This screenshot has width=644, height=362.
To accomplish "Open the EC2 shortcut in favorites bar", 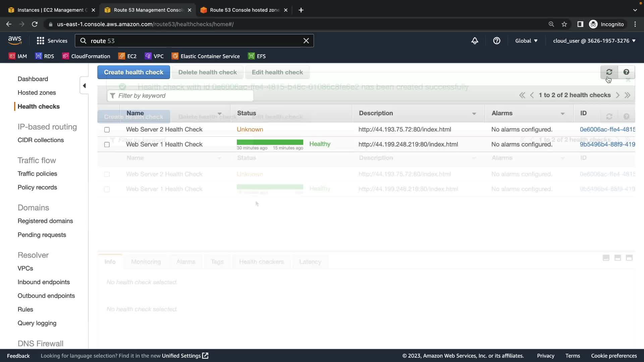I will point(127,56).
